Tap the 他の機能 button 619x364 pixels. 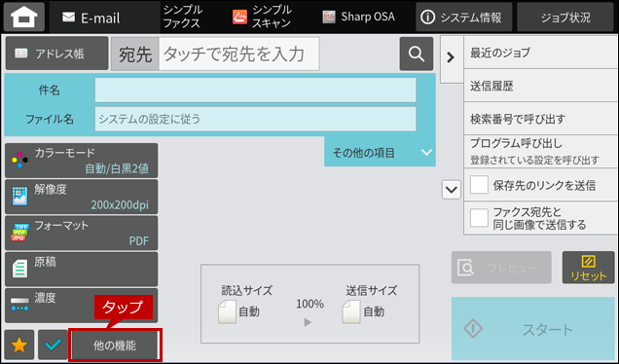(115, 346)
